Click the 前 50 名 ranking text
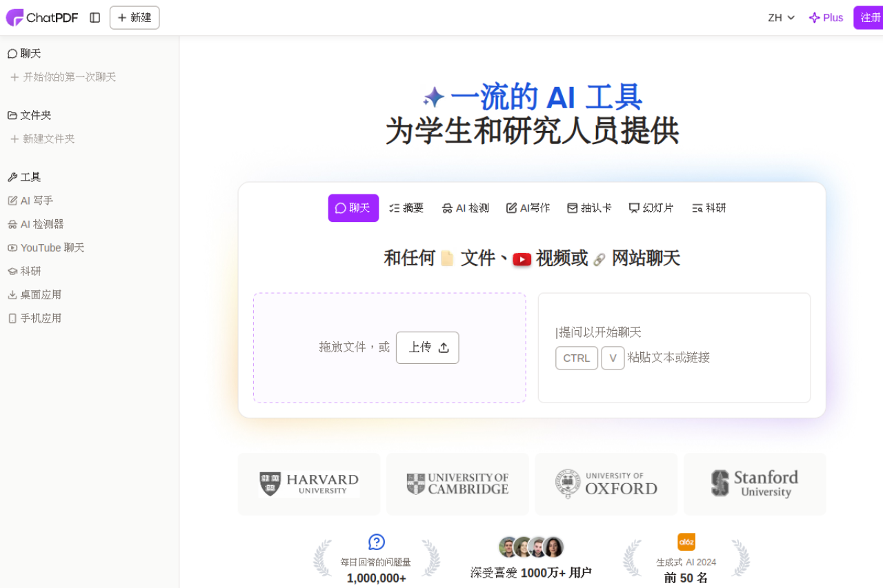Screen dimensions: 883x588 tap(686, 578)
